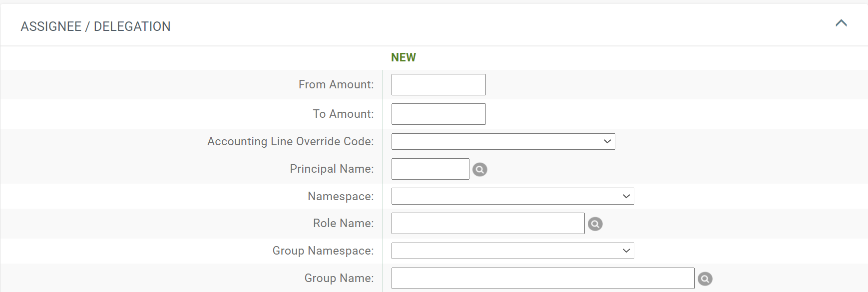Collapse the Assignee / Delegation section chevron
The width and height of the screenshot is (868, 292).
(x=841, y=23)
